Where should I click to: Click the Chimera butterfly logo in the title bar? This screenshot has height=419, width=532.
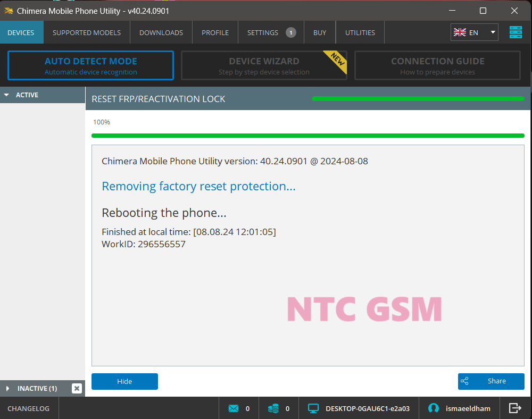pyautogui.click(x=10, y=10)
